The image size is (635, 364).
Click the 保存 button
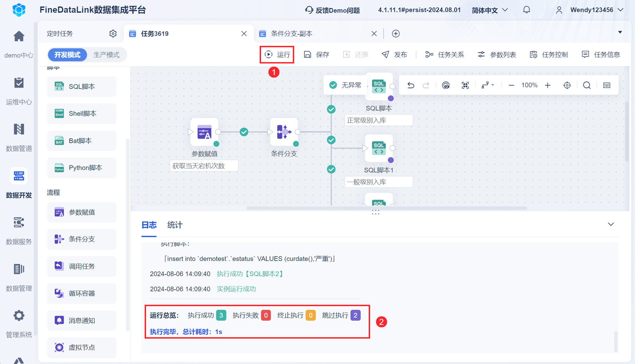[x=316, y=55]
